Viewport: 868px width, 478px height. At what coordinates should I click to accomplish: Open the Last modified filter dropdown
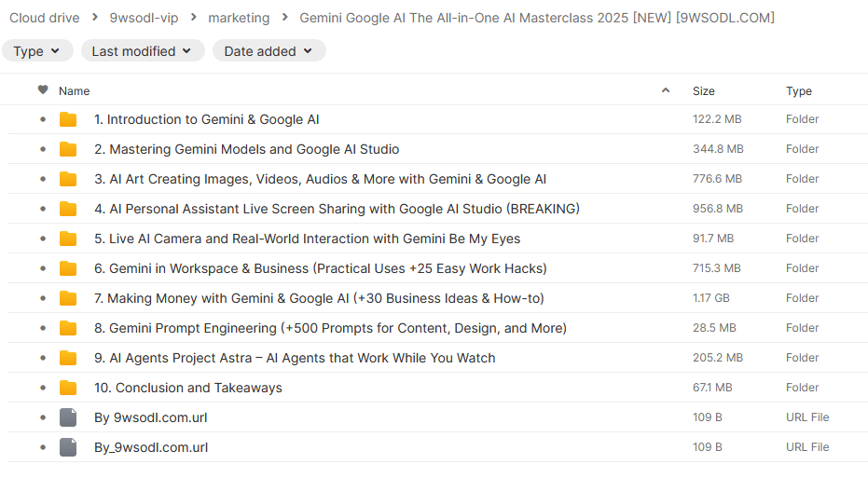[x=142, y=51]
